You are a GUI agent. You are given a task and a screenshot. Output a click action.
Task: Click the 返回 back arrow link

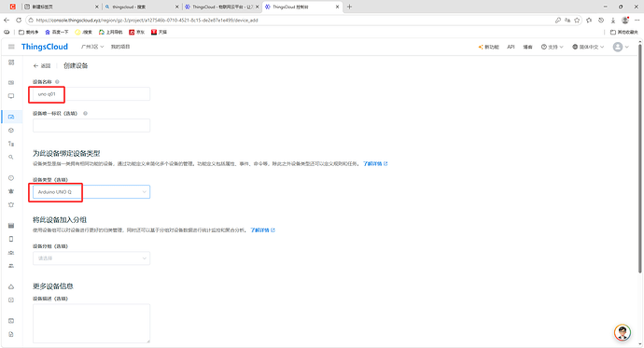coord(42,65)
